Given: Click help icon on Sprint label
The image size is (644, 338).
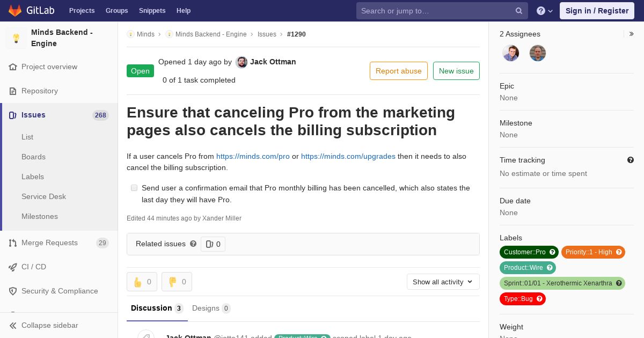Looking at the screenshot, I should coord(619,283).
